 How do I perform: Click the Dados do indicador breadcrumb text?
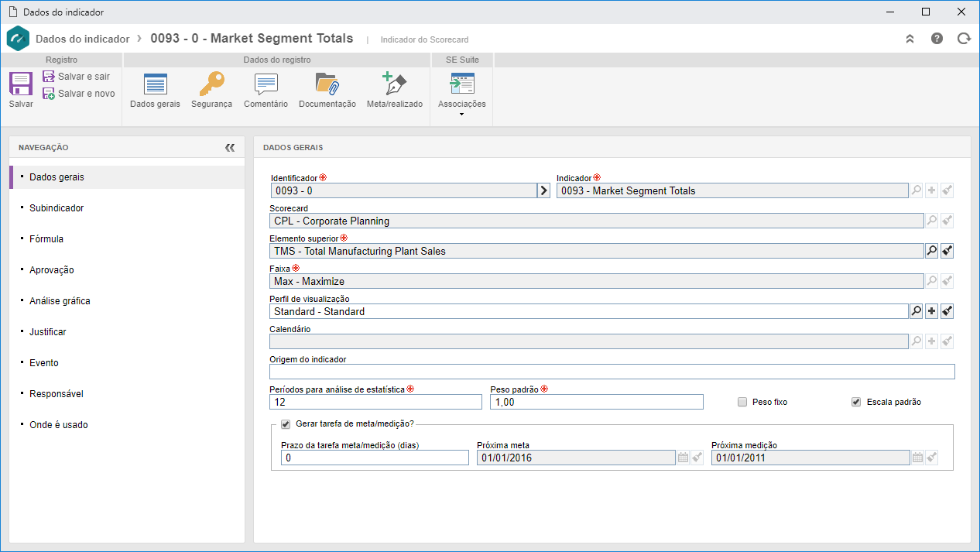(x=83, y=38)
